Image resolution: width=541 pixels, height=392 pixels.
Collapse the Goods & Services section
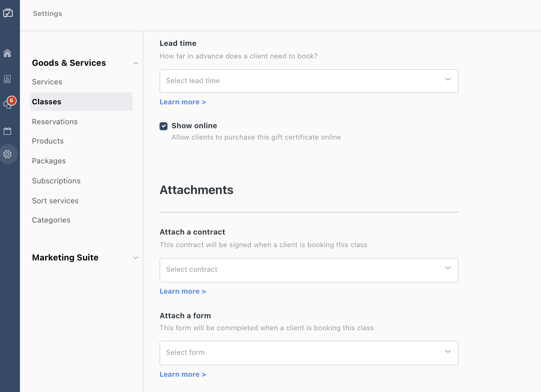[136, 63]
